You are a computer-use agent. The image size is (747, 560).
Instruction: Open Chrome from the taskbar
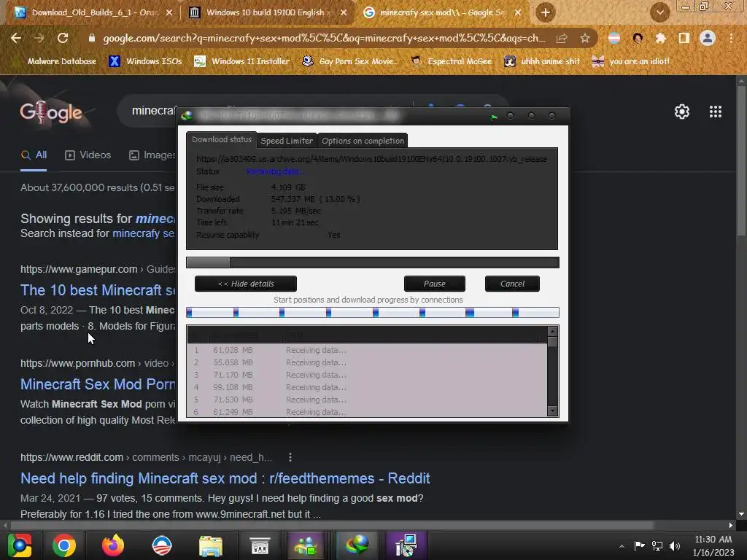pyautogui.click(x=64, y=545)
